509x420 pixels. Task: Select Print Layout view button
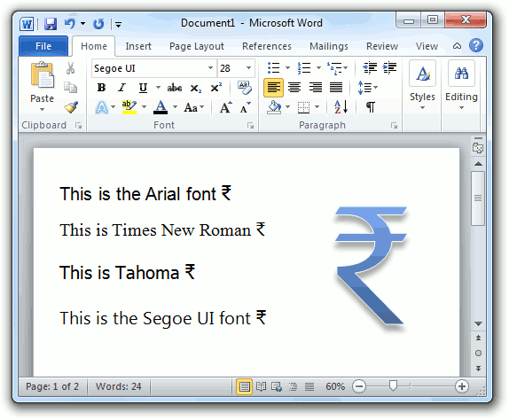click(245, 386)
